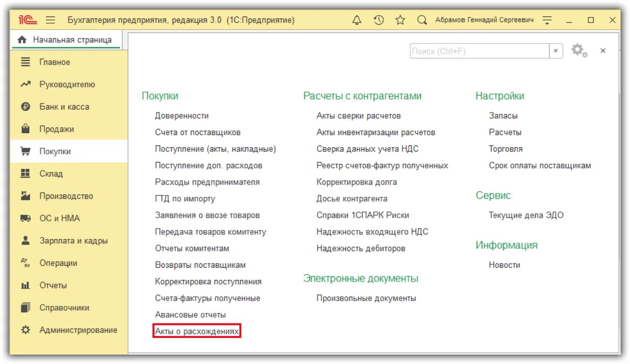This screenshot has width=630, height=364.
Task: Open Корректировка поступления
Action: tap(208, 282)
